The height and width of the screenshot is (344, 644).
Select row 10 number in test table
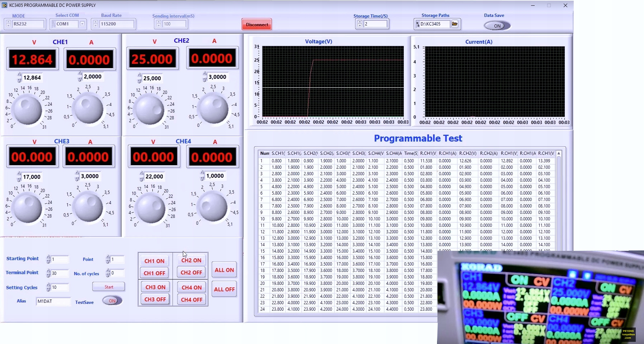tap(263, 219)
